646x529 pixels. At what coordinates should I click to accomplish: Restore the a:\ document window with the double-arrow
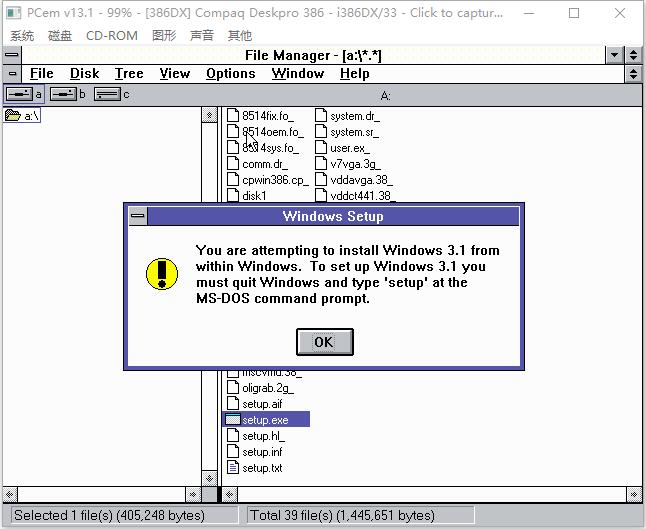634,74
